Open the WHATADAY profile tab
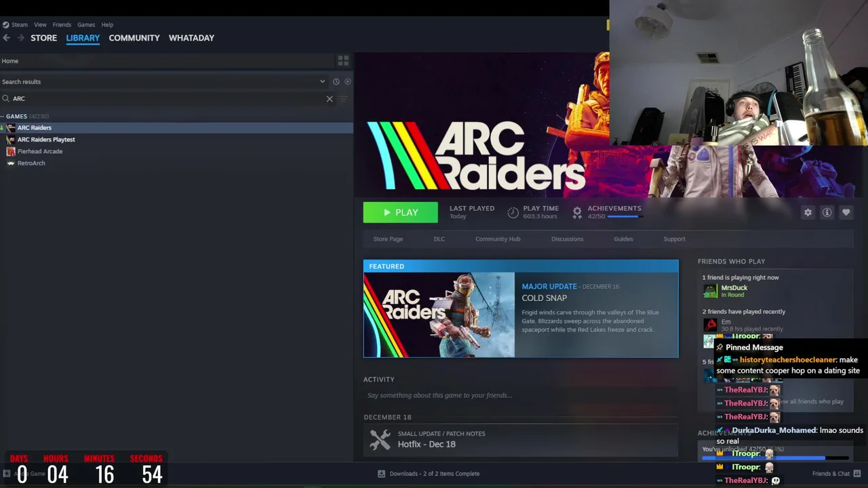 (191, 38)
